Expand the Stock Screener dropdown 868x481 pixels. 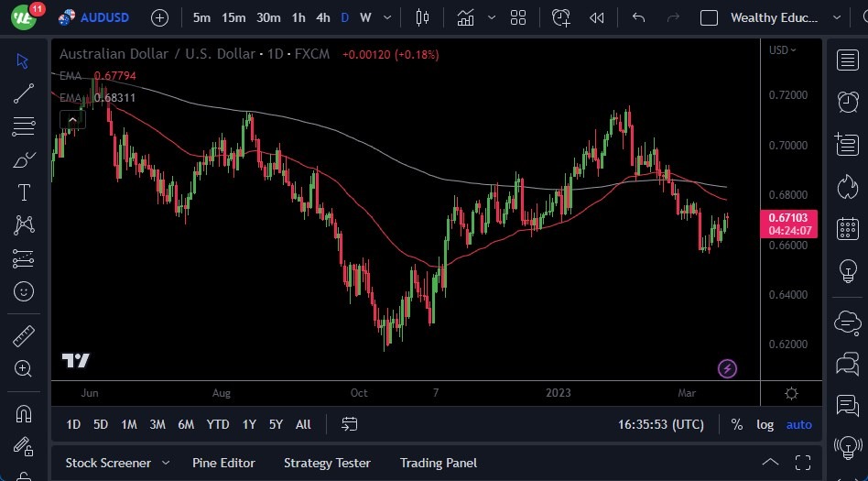(x=166, y=463)
